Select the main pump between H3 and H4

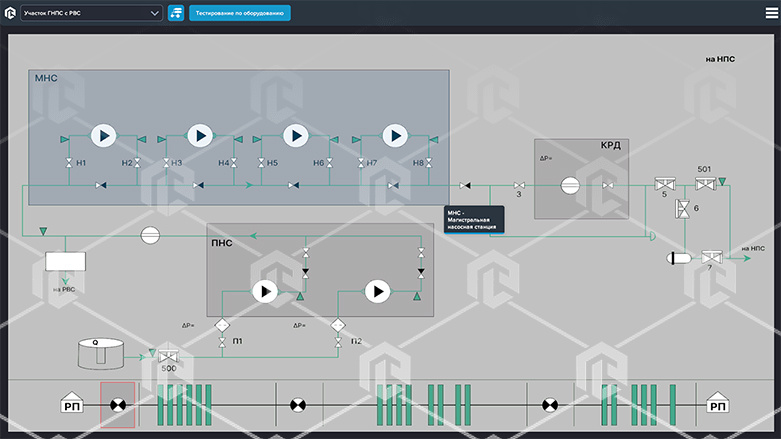(x=200, y=135)
